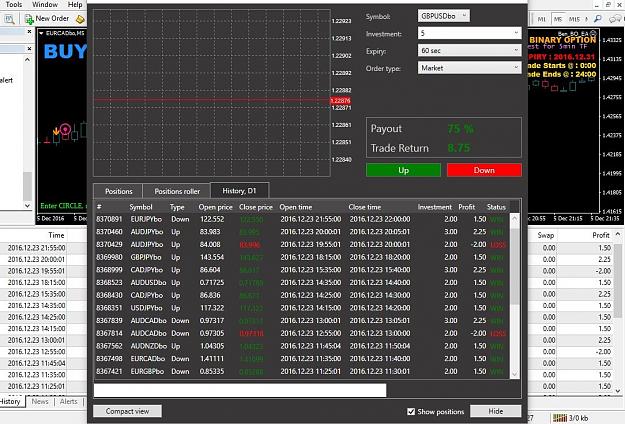Click the connection status bars icon
This screenshot has height=424, width=625.
pos(560,418)
